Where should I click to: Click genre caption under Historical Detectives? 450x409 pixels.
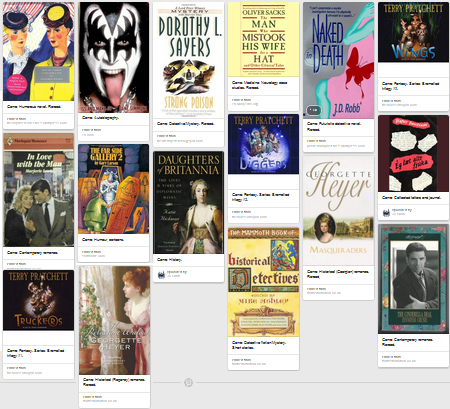coord(259,345)
